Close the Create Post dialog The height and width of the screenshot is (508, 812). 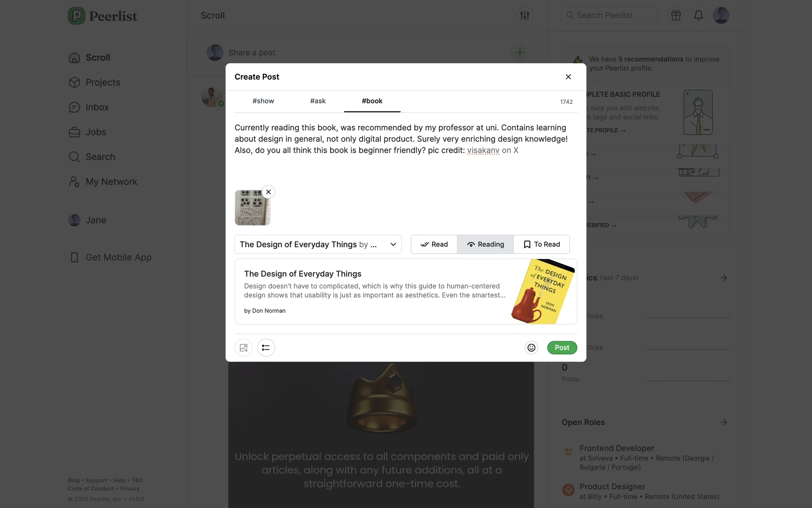pyautogui.click(x=568, y=77)
